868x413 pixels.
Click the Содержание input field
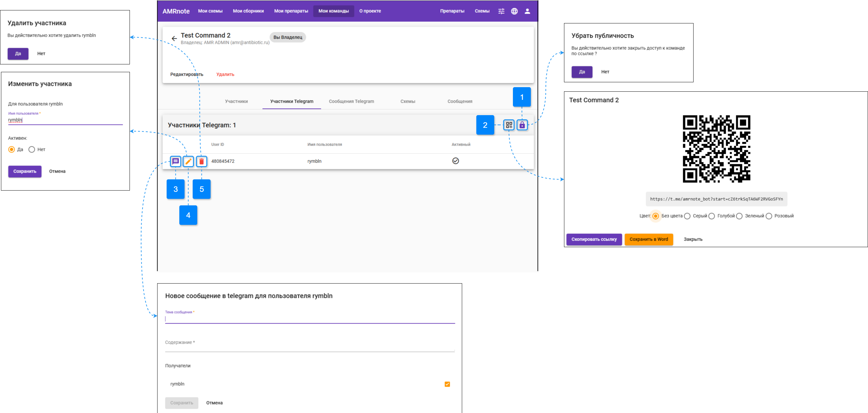(x=310, y=343)
